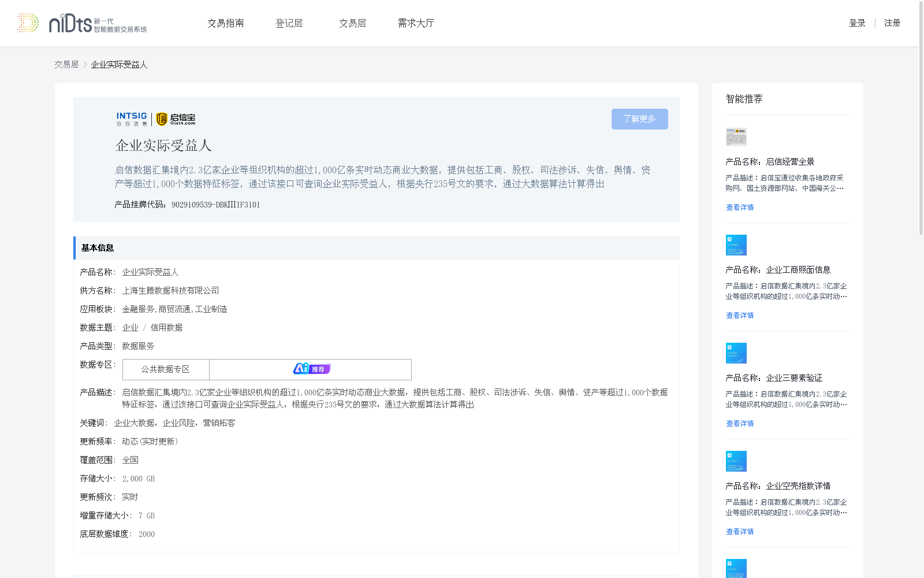
Task: Click the 登录 link
Action: [x=857, y=23]
